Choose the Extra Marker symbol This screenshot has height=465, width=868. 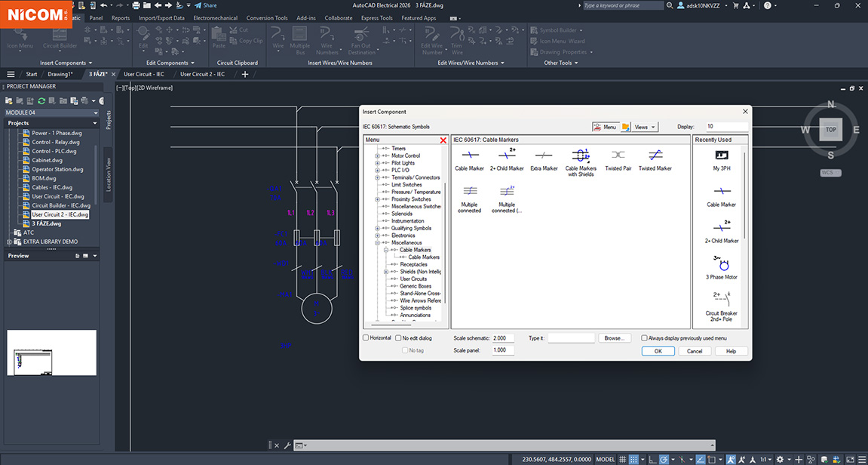[x=544, y=156]
